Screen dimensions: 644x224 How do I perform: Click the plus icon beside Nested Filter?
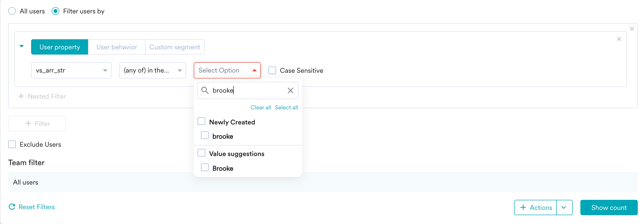click(x=21, y=96)
